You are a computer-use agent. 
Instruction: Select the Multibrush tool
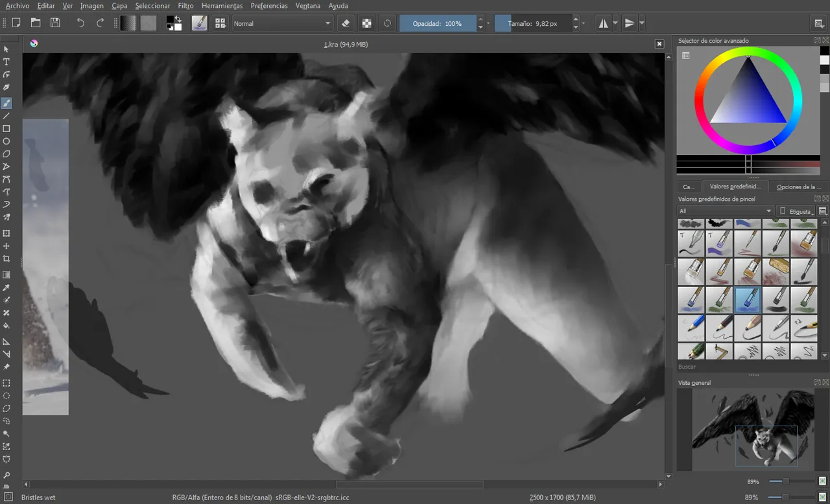coord(6,218)
